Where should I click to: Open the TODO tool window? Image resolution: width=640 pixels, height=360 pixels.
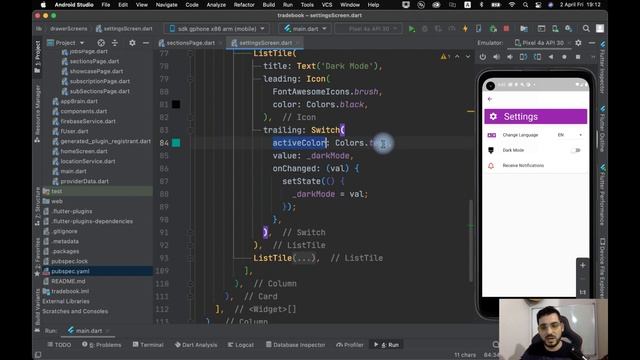pyautogui.click(x=59, y=345)
